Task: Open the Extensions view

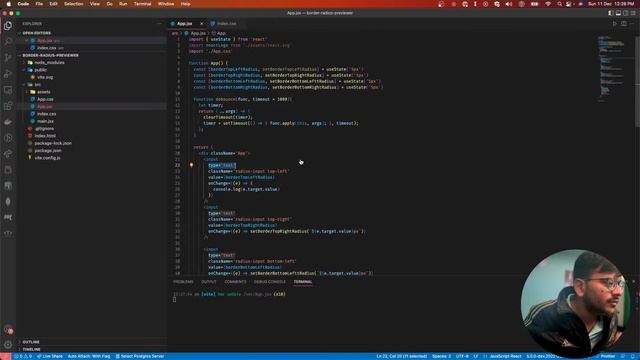Action: coord(8,106)
